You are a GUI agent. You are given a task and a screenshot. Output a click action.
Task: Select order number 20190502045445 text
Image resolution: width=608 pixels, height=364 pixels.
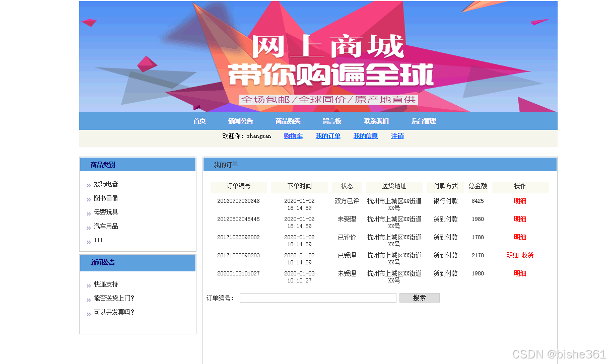[x=238, y=219]
